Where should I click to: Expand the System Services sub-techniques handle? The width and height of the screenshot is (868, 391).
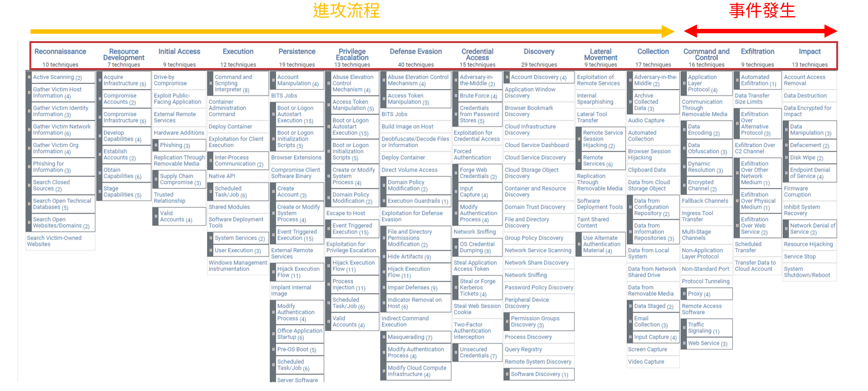[x=210, y=238]
